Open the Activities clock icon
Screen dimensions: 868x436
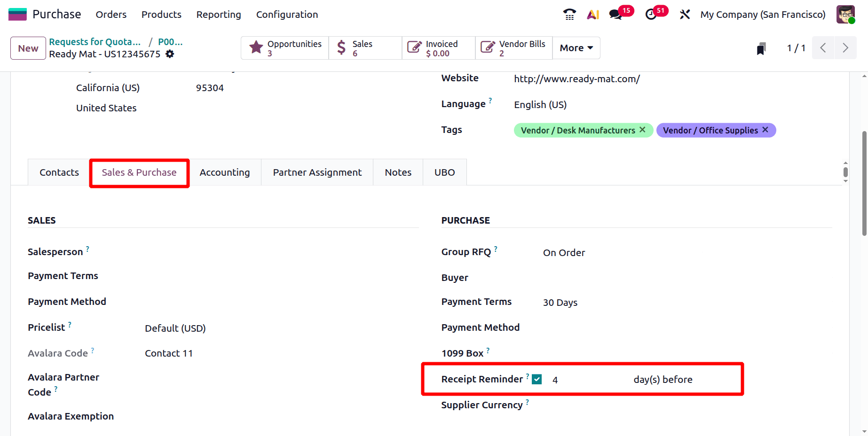pyautogui.click(x=651, y=15)
